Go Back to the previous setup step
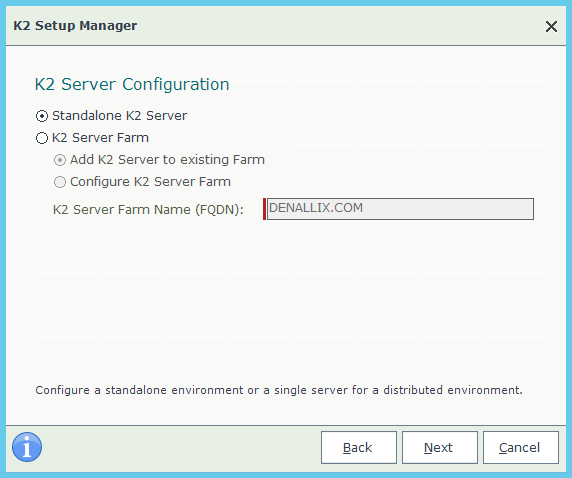 coord(359,447)
